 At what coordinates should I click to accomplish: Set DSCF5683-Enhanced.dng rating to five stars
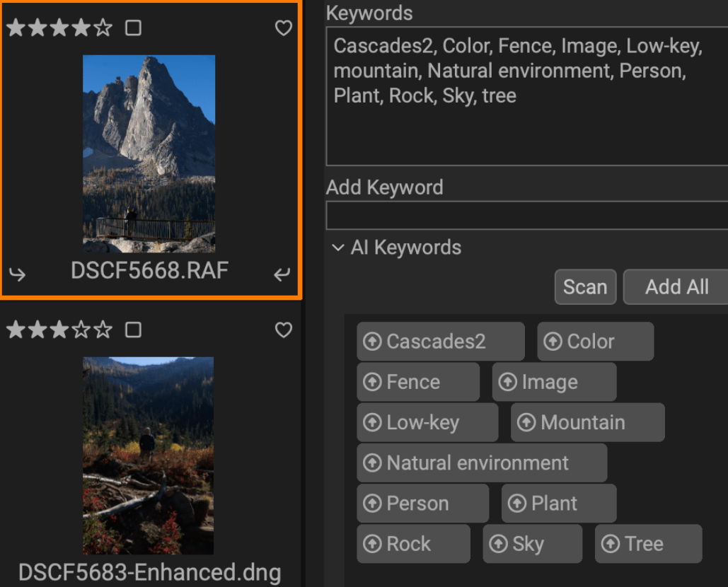pyautogui.click(x=103, y=330)
